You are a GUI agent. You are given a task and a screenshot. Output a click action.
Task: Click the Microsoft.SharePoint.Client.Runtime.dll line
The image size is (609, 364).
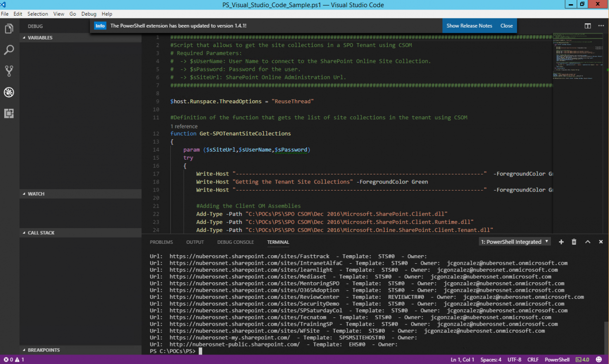click(x=335, y=222)
